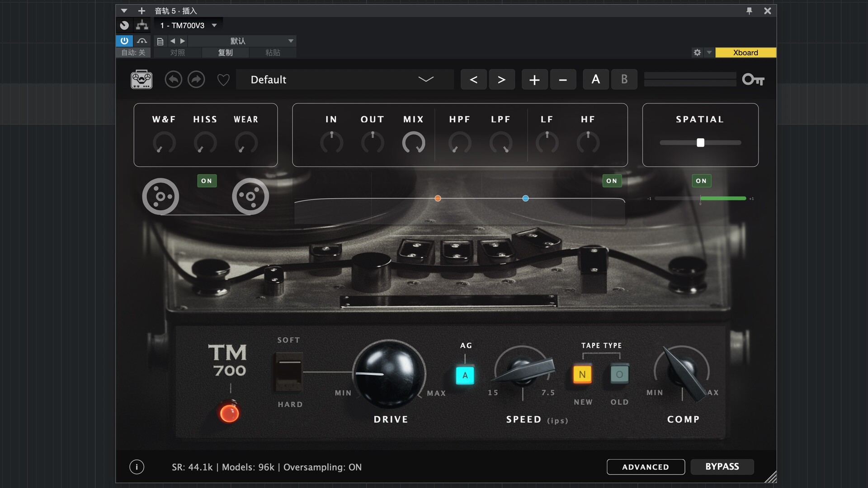Switch to preset slot B
This screenshot has width=868, height=488.
(x=624, y=80)
